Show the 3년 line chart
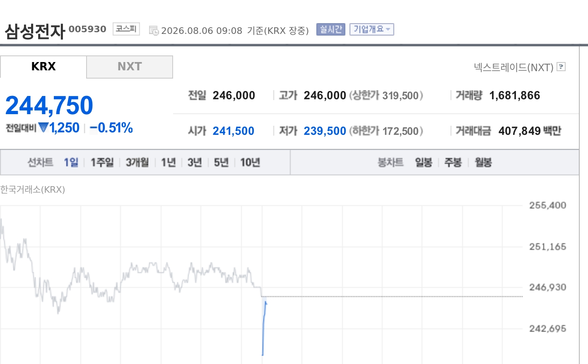The width and height of the screenshot is (588, 364). click(x=195, y=162)
